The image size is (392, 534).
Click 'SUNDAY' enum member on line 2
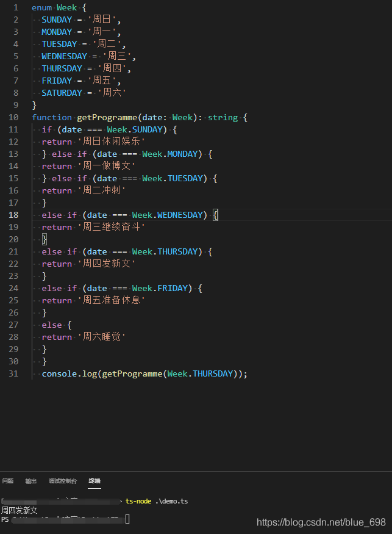[57, 20]
